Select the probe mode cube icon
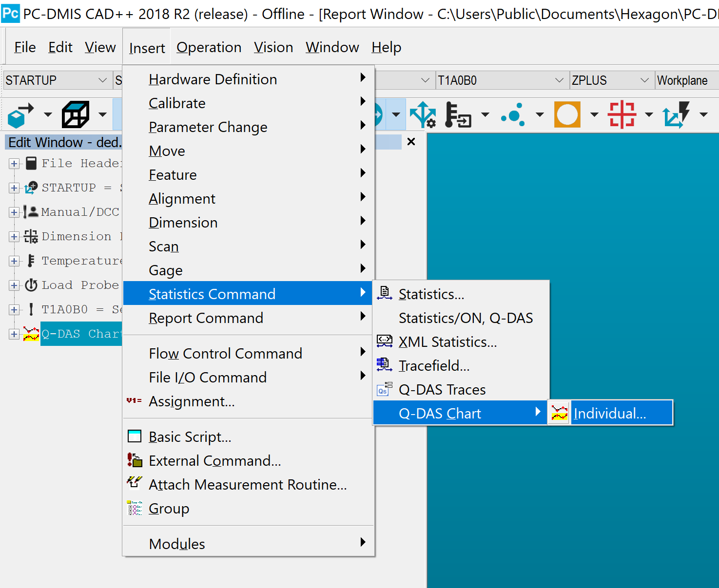 (19, 114)
